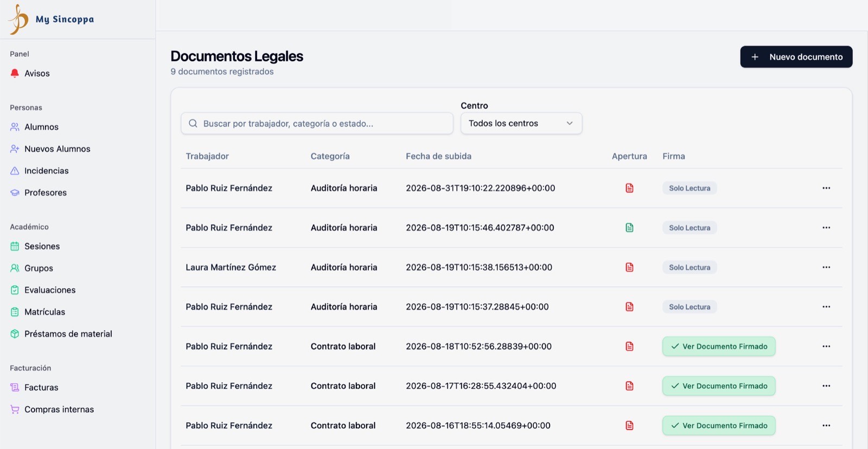
Task: Click the Documentos Legales heading
Action: pos(237,56)
